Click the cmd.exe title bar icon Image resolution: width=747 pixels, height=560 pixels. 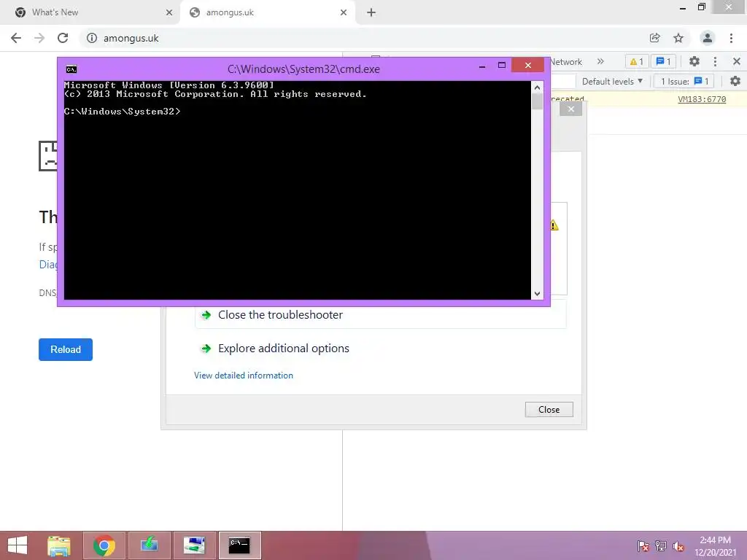(x=71, y=69)
